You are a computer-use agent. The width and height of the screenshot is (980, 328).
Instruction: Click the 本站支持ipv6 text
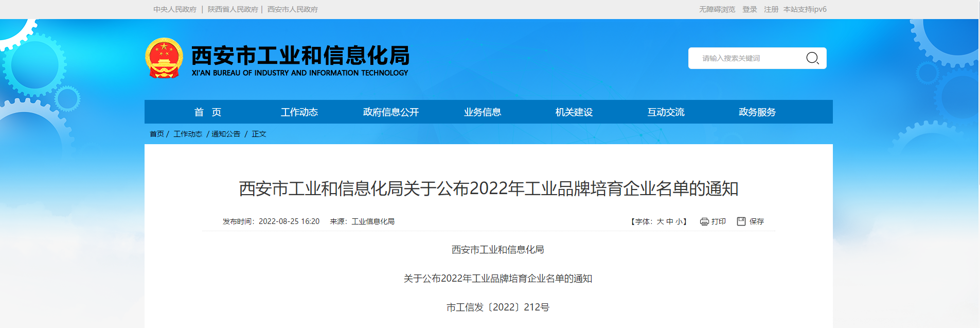click(805, 9)
